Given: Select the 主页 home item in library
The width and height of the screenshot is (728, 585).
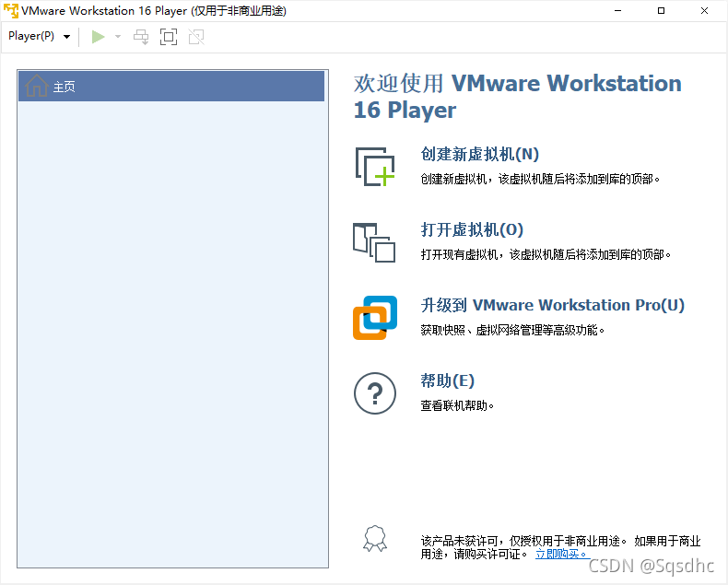Looking at the screenshot, I should click(x=171, y=87).
